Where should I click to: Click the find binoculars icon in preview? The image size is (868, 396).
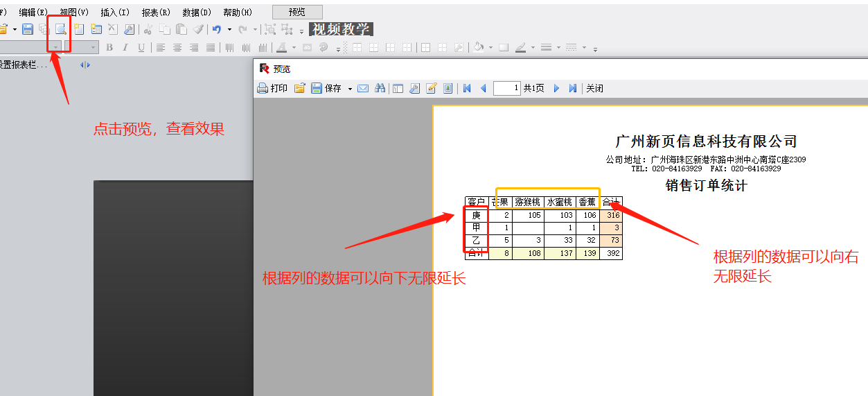(380, 88)
